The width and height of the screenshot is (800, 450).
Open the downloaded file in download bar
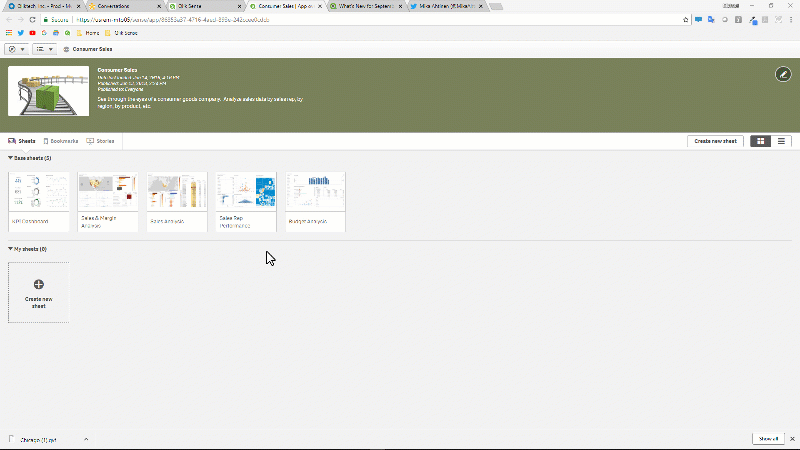[38, 439]
